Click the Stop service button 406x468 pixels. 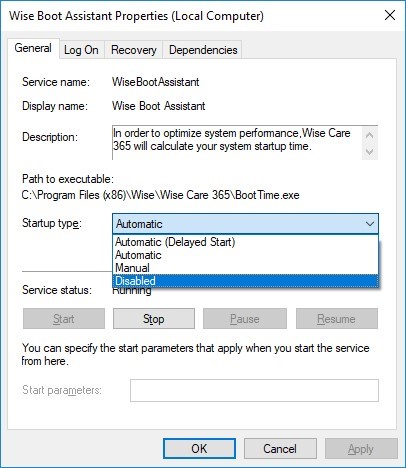coord(154,319)
